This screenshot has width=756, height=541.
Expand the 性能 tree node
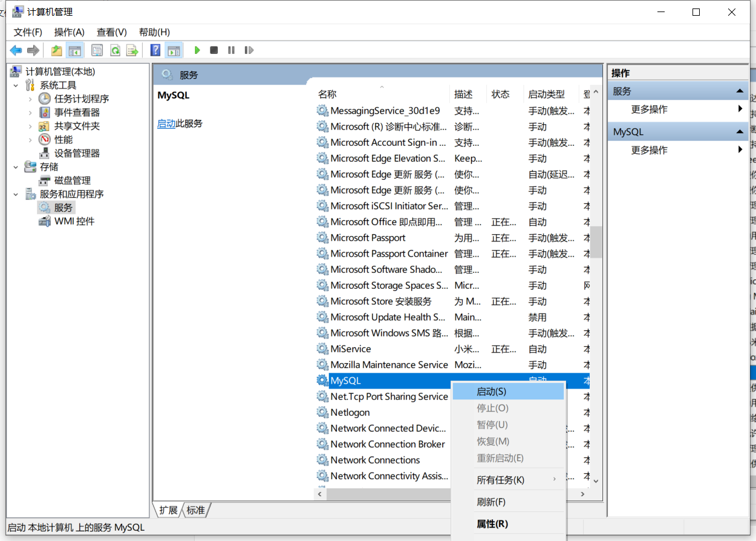(30, 140)
